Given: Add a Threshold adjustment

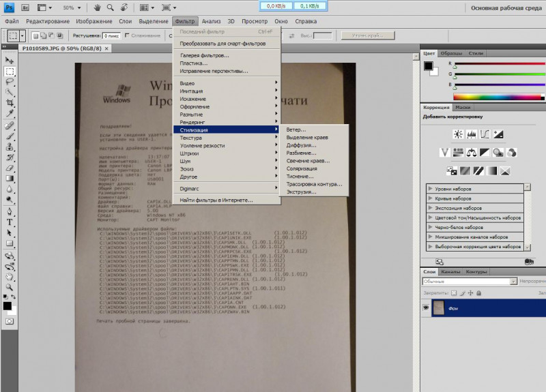Looking at the screenshot, I should 478,171.
